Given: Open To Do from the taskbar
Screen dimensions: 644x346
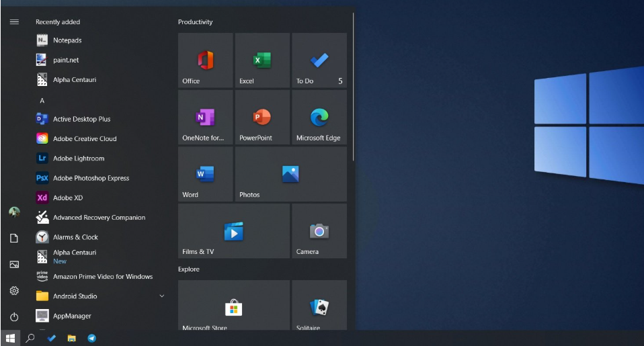Looking at the screenshot, I should (51, 338).
